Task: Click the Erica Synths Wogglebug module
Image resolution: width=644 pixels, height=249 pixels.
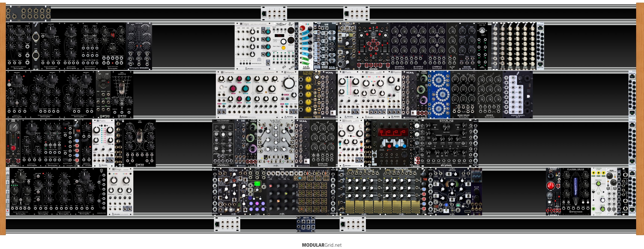Action: click(139, 46)
